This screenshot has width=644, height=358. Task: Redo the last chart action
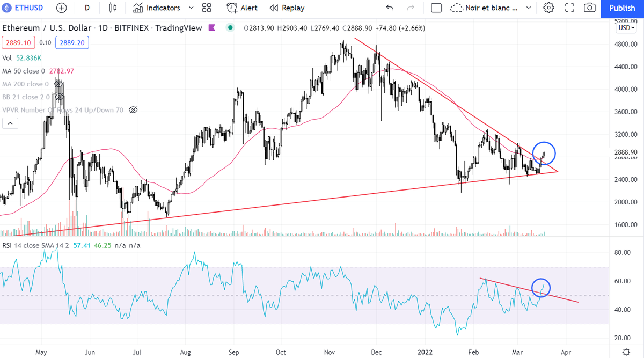411,8
